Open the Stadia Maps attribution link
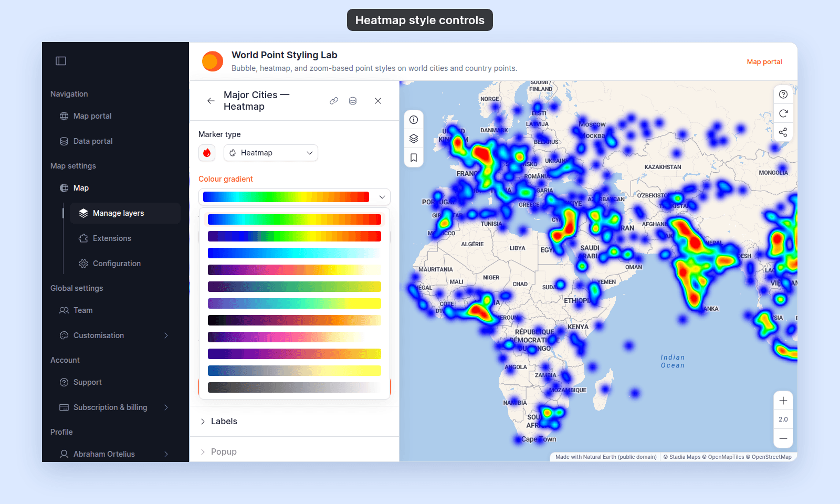The image size is (840, 504). coord(681,457)
